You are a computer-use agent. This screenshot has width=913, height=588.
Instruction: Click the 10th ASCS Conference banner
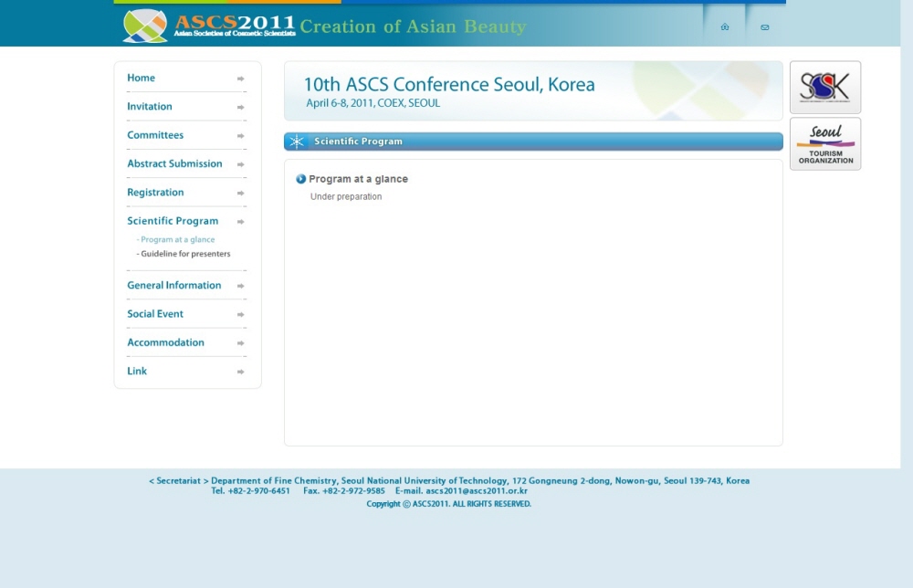click(533, 91)
